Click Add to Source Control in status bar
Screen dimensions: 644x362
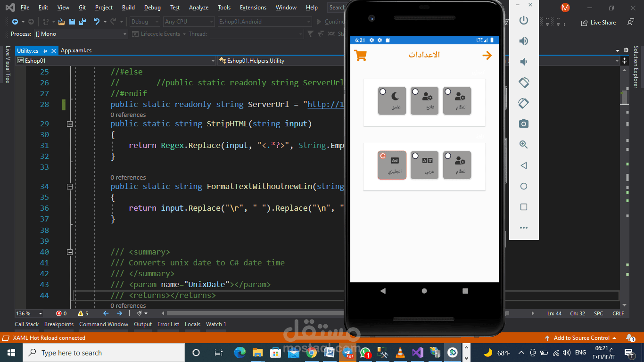[x=581, y=338]
